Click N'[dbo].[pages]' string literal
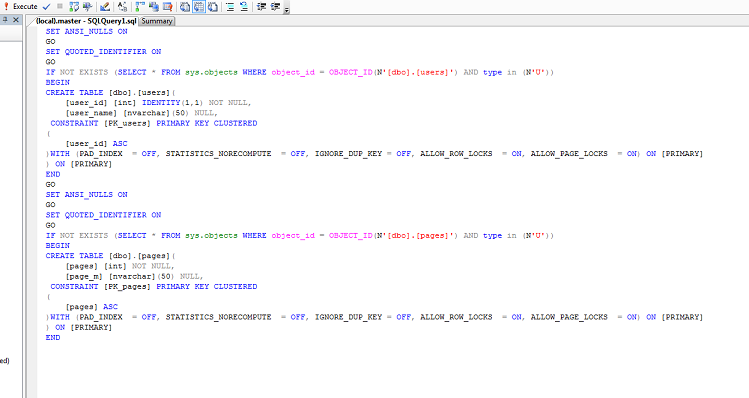Viewport: 749px width, 398px height. (x=415, y=236)
